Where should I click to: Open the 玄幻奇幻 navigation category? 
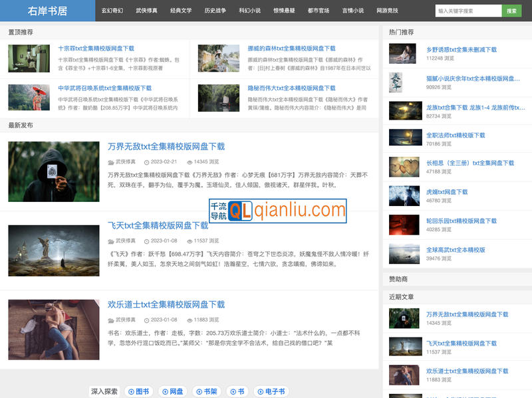coord(112,11)
